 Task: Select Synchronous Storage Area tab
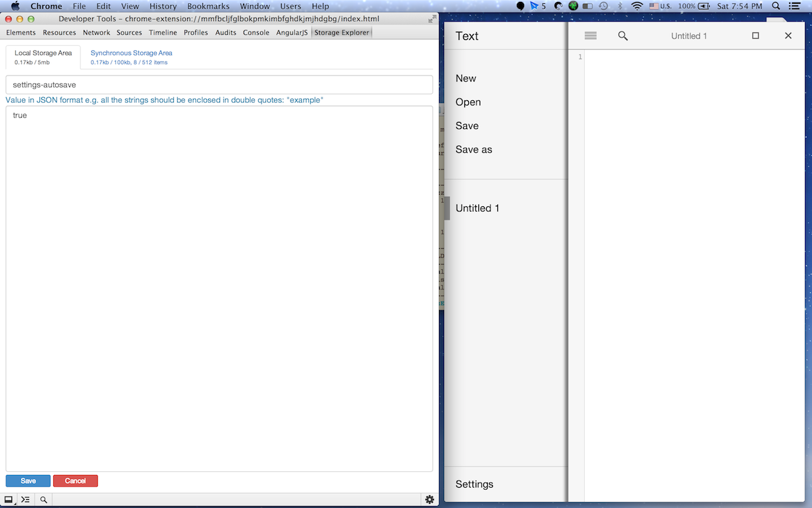pos(131,57)
